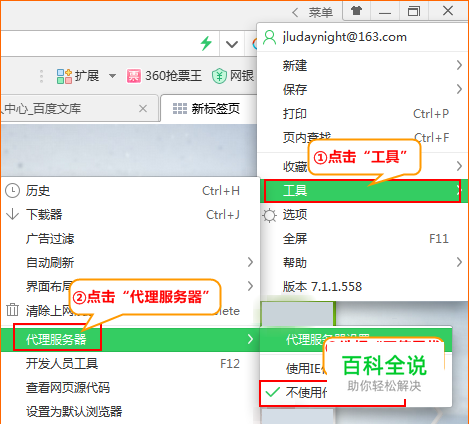The image size is (469, 424).
Task: Expand the 自动刷新 submenu arrow
Action: (x=250, y=262)
